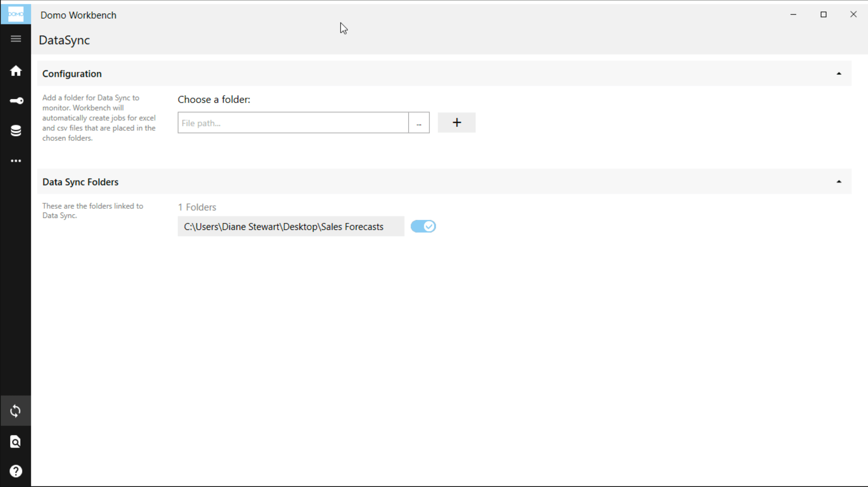Click the Domo logo in corner
Screen dimensions: 868x487
point(15,14)
